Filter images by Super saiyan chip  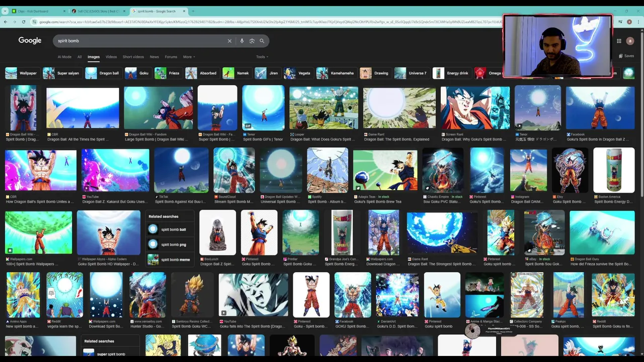pos(61,73)
